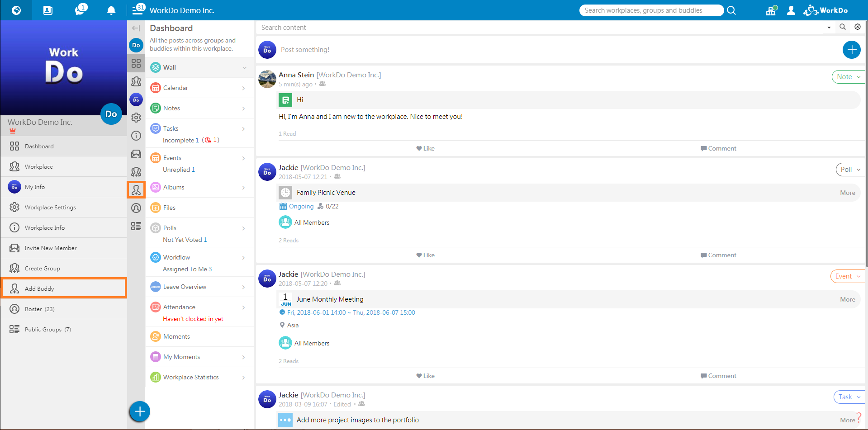Open the Albums tool
This screenshot has height=430, width=868.
pyautogui.click(x=199, y=187)
